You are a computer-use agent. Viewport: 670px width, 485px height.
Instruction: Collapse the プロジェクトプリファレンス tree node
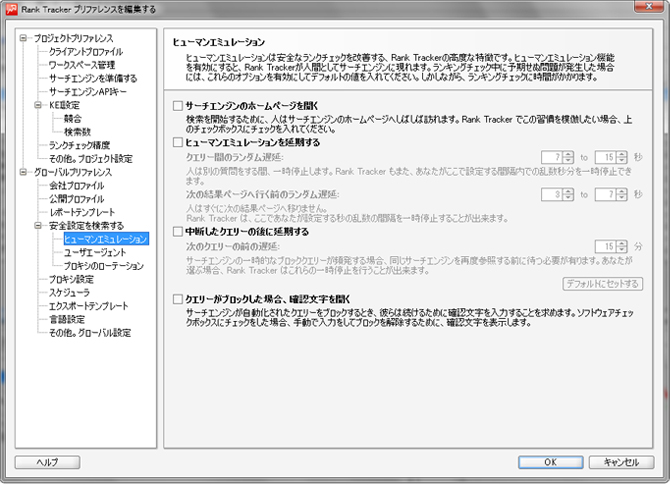pyautogui.click(x=23, y=38)
